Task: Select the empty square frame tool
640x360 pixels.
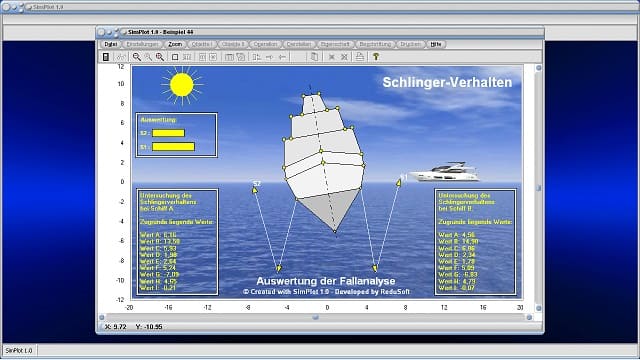Action: point(175,57)
